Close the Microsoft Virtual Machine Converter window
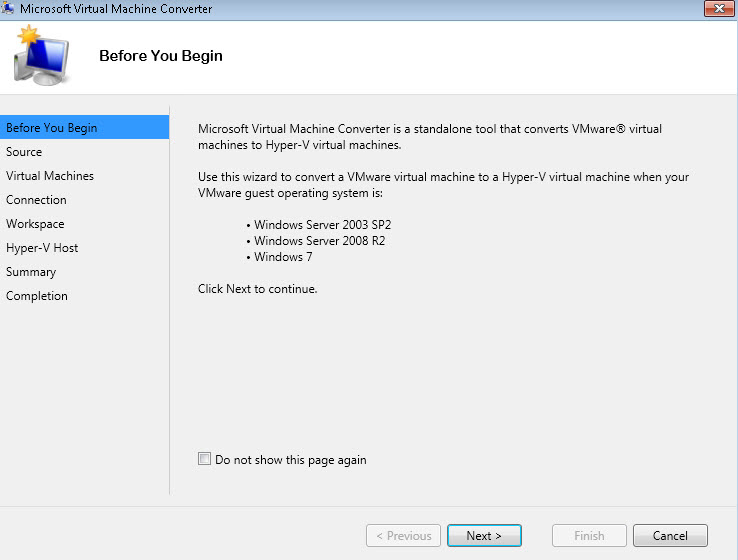 coord(719,8)
